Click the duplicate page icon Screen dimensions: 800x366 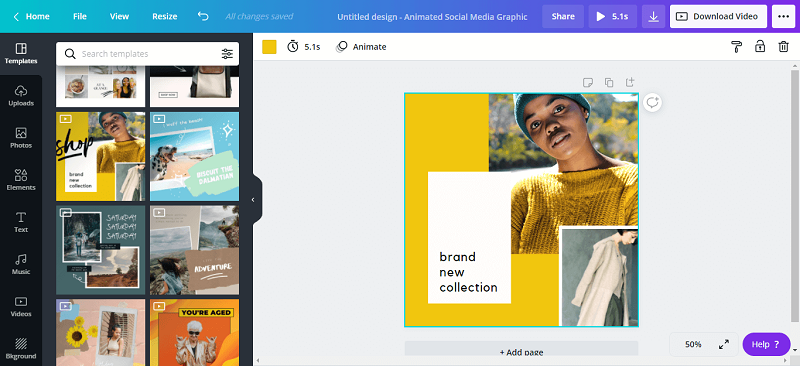tap(609, 82)
